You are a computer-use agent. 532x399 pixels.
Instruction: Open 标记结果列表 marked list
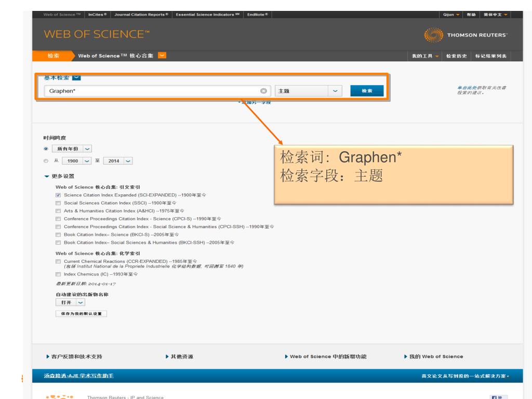(490, 56)
